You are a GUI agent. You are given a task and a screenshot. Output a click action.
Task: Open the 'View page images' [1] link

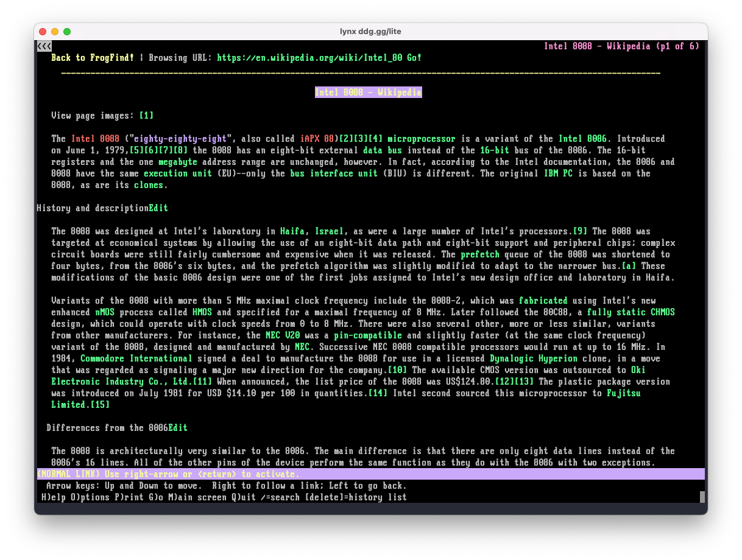click(x=146, y=116)
